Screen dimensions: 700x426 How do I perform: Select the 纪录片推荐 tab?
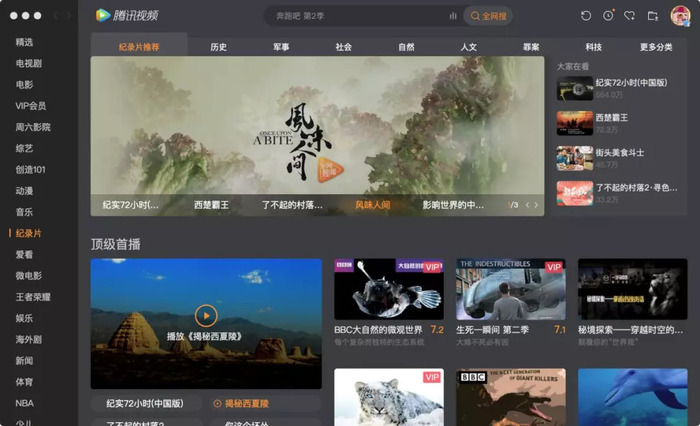(x=139, y=47)
